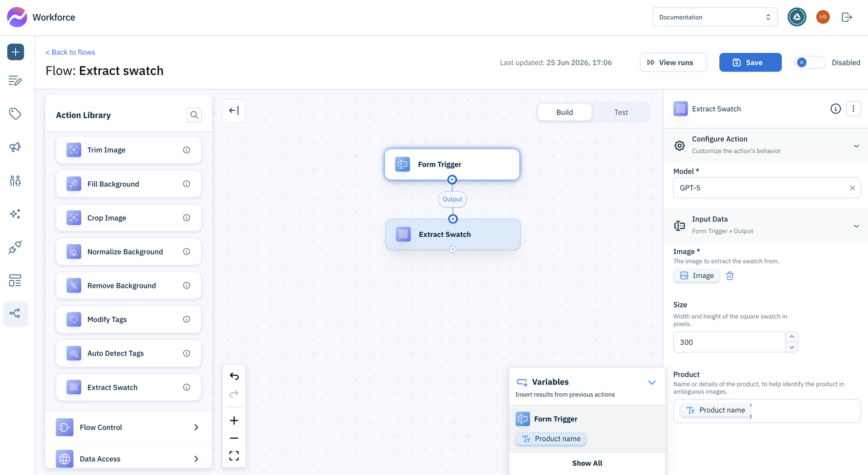Viewport: 868px width, 475px height.
Task: Decrease Size value with down stepper
Action: point(792,347)
